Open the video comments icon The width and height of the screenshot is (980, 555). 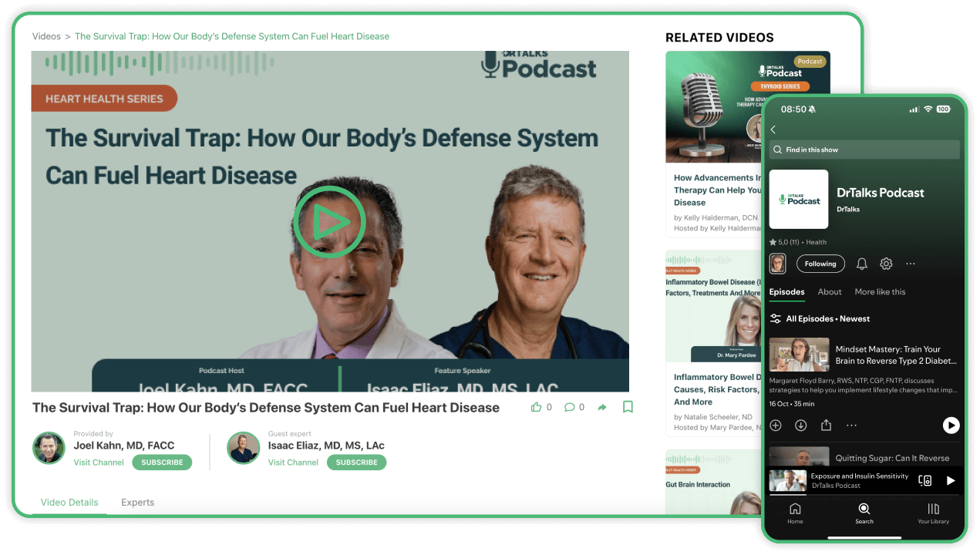(x=569, y=407)
